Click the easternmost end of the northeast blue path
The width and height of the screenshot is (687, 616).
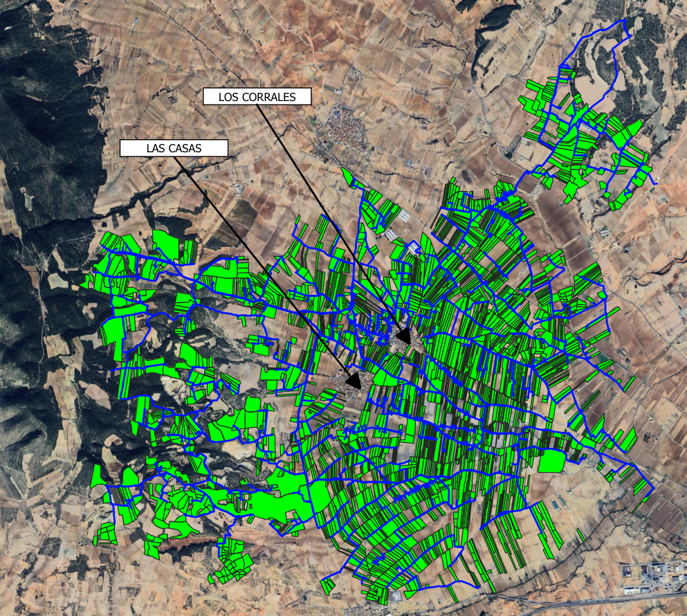point(655,183)
